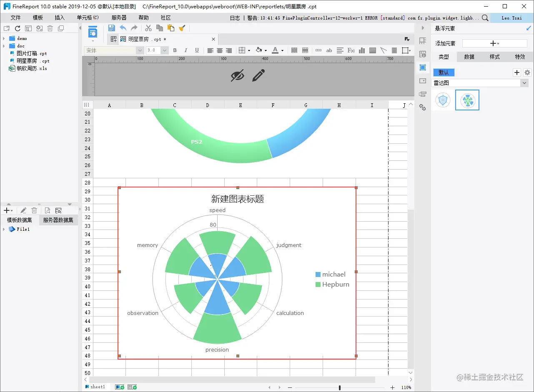The width and height of the screenshot is (534, 392).
Task: Click the pencil edit icon in gray header
Action: point(258,75)
